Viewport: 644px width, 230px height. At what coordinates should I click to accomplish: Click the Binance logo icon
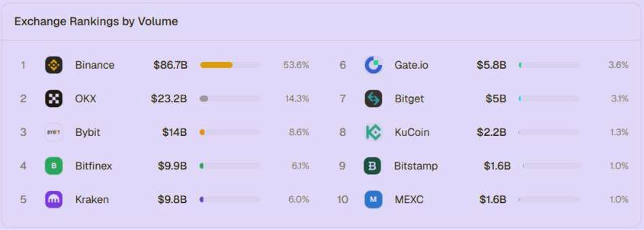(54, 65)
